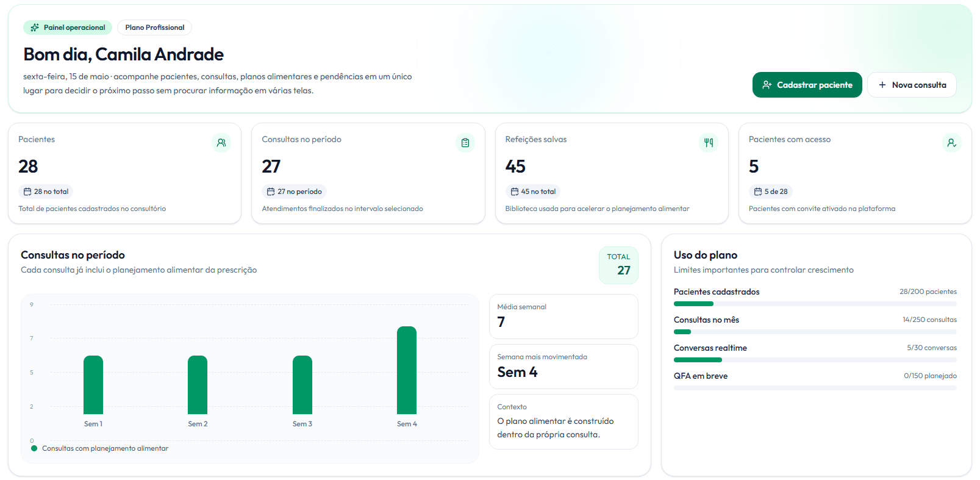Click the Pacientes cadastrados progress bar
Screen dimensions: 980x480
pyautogui.click(x=815, y=304)
